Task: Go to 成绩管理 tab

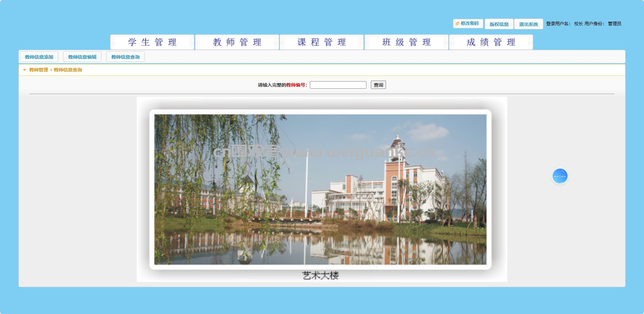Action: click(x=491, y=42)
